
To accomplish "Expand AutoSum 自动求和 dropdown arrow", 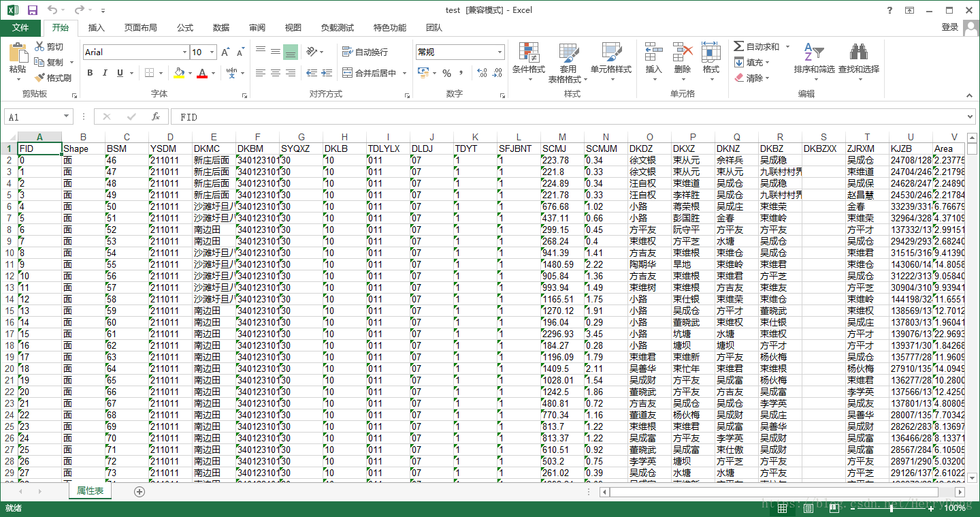I will (x=787, y=46).
